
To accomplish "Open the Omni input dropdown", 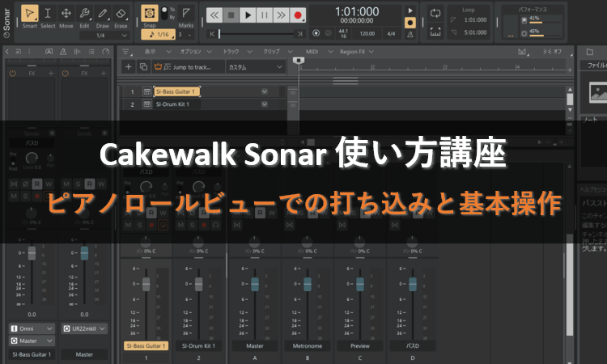I will click(x=32, y=328).
